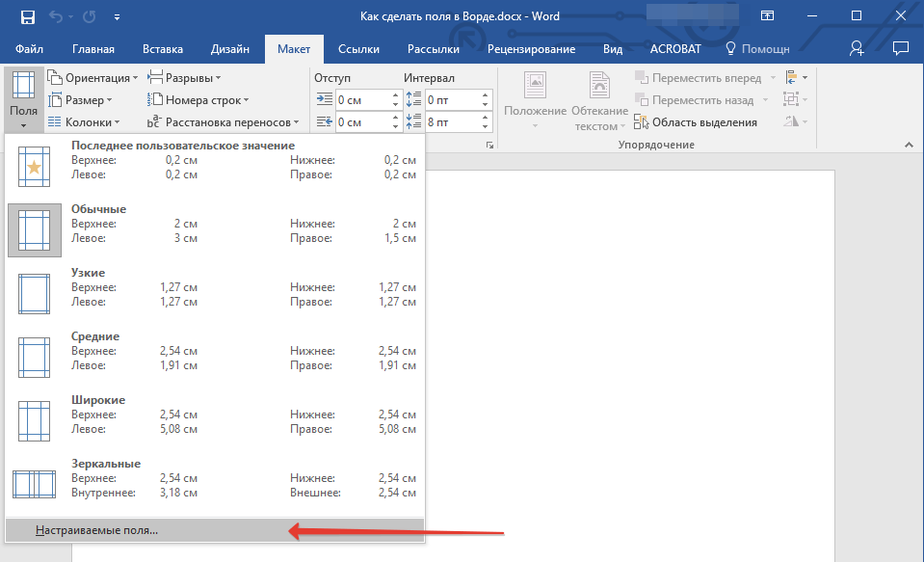Collapse the ribbon with the chevron

point(907,145)
